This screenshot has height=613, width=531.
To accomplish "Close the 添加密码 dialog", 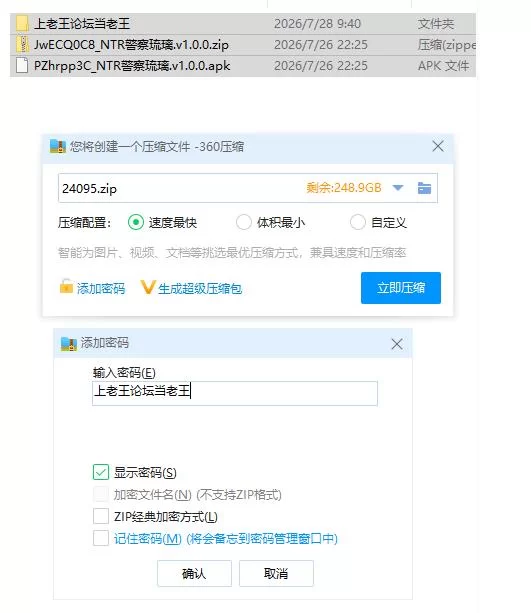I will point(397,344).
